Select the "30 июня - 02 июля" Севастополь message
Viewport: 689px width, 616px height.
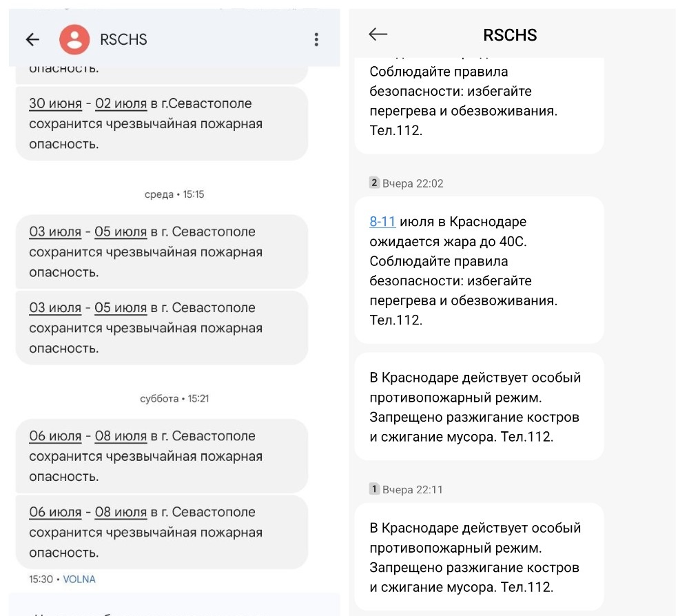click(161, 124)
